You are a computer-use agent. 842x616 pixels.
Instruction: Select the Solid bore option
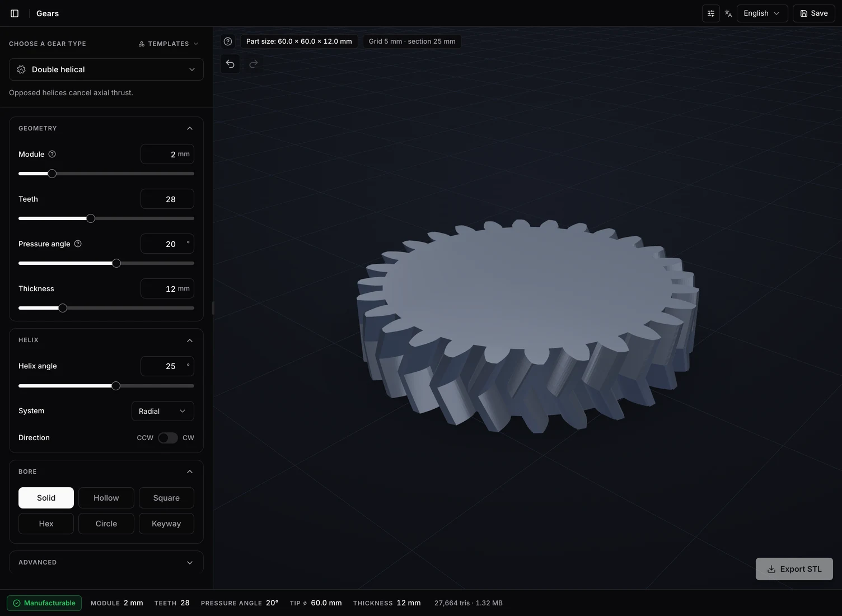[x=46, y=498]
